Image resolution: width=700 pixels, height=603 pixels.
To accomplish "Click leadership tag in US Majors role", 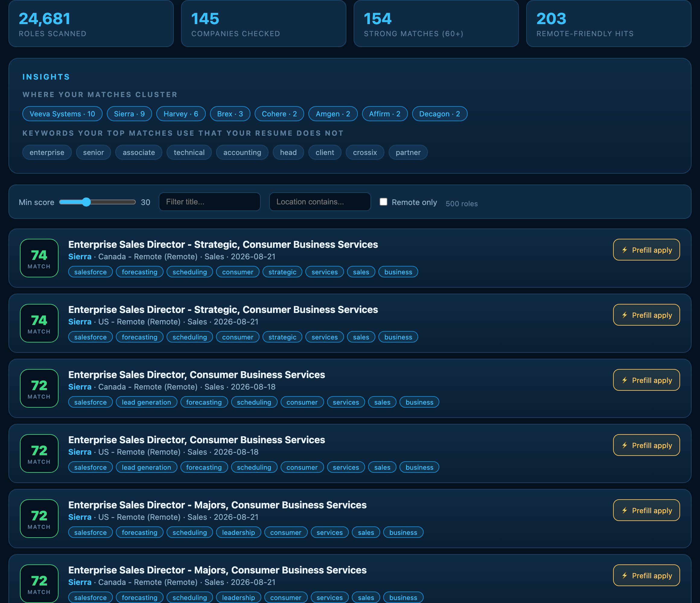I will click(x=239, y=532).
